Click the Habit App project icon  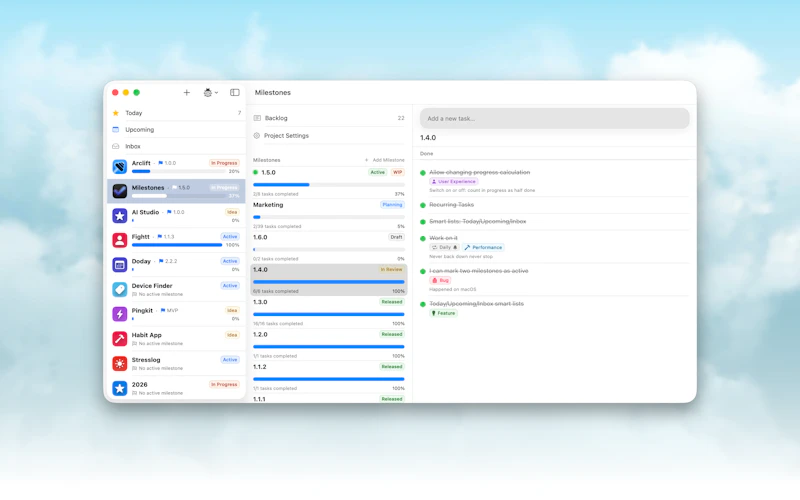pyautogui.click(x=120, y=338)
